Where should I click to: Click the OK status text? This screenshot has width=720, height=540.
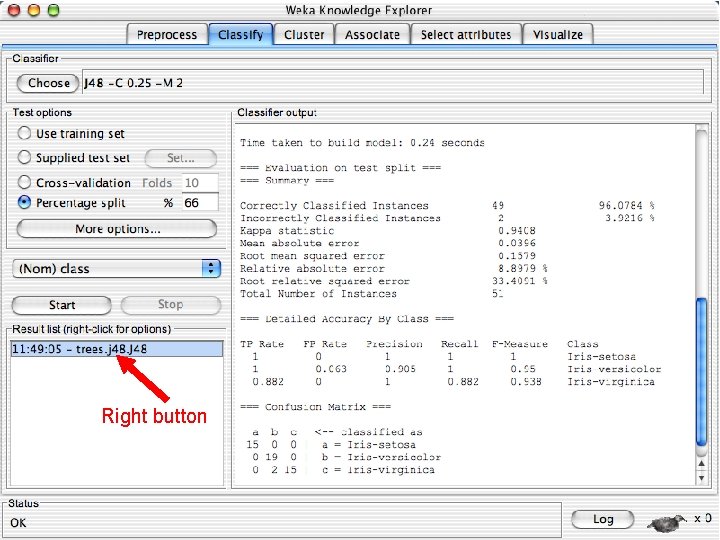[x=18, y=523]
